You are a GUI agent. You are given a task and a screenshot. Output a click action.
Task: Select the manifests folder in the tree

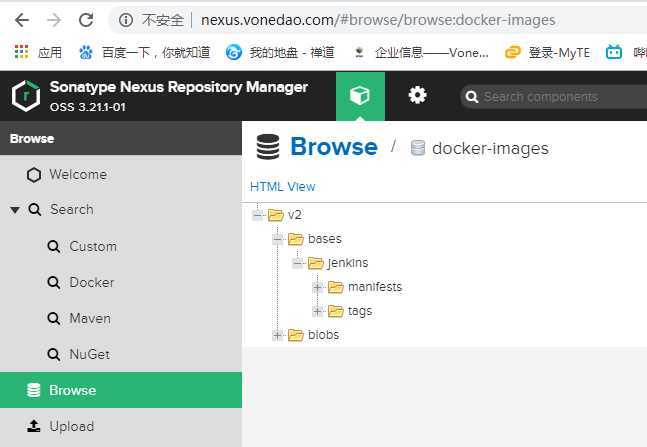375,286
